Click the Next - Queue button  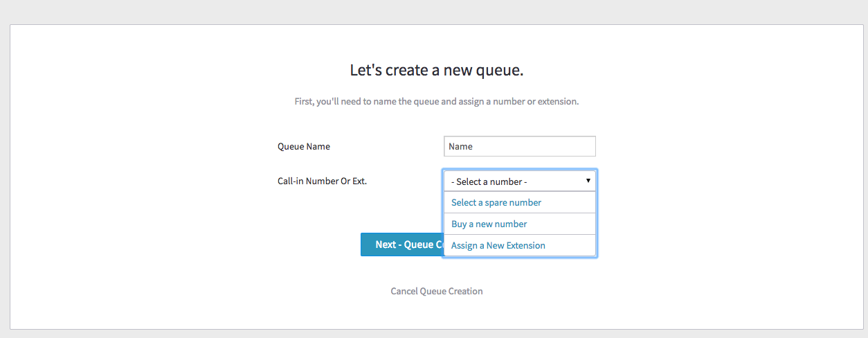point(402,244)
